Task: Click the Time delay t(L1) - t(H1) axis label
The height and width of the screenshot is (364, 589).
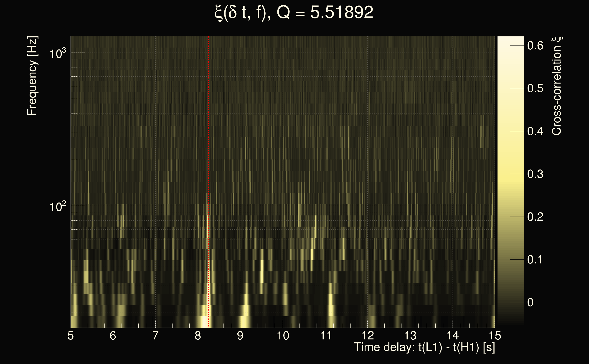Action: (424, 347)
